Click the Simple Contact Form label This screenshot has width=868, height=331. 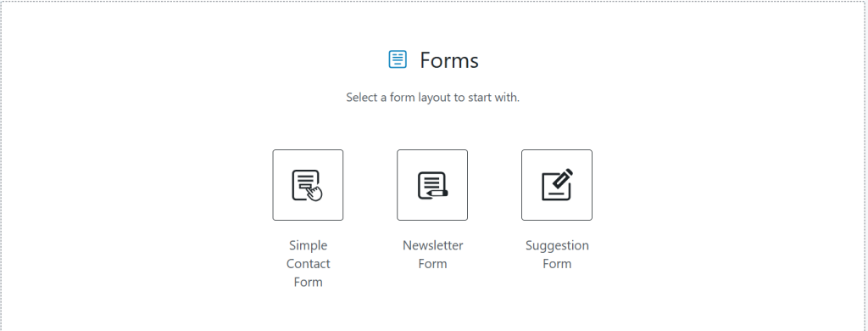308,263
